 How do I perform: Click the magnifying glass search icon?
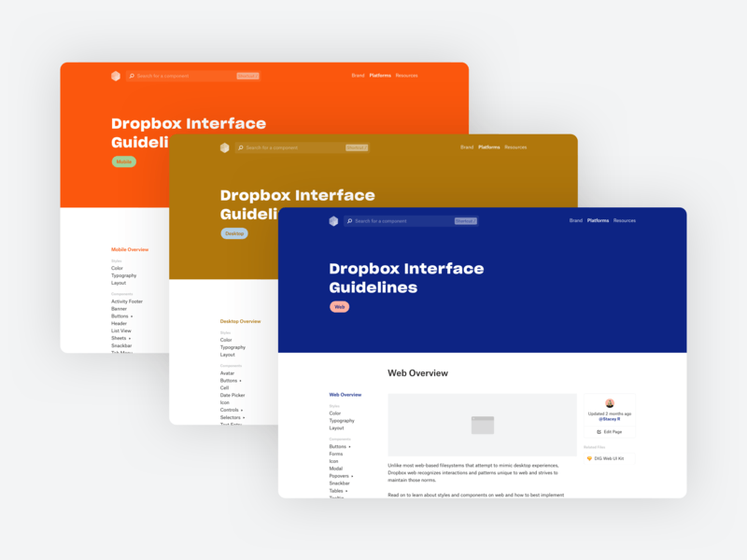[350, 219]
